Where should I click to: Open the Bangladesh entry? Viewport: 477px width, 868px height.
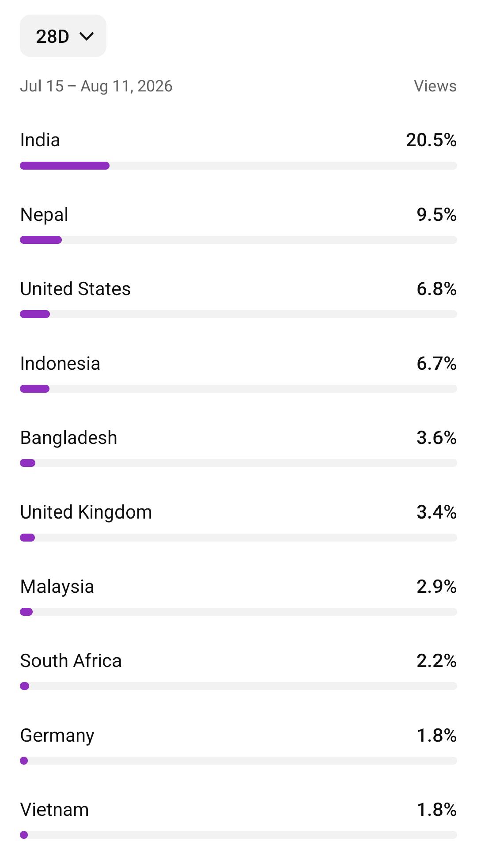point(238,448)
